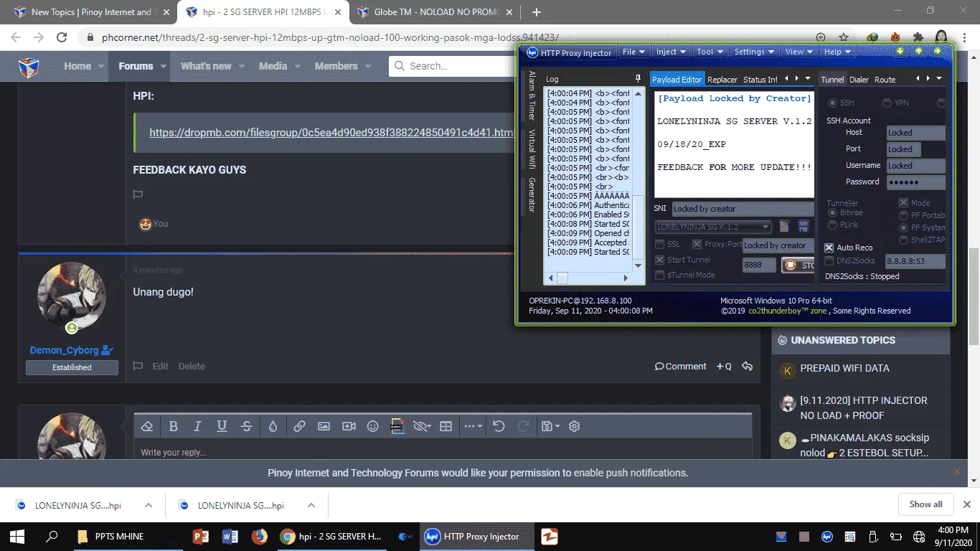Toggle italic formatting in reply editor
This screenshot has height=551, width=980.
[197, 426]
